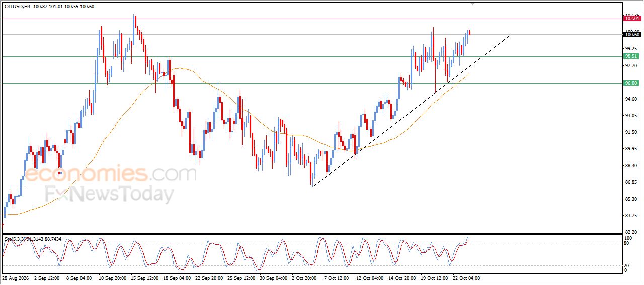The image size is (644, 285).
Task: Click the 28 Aug 2026 date label
Action: pos(15,278)
